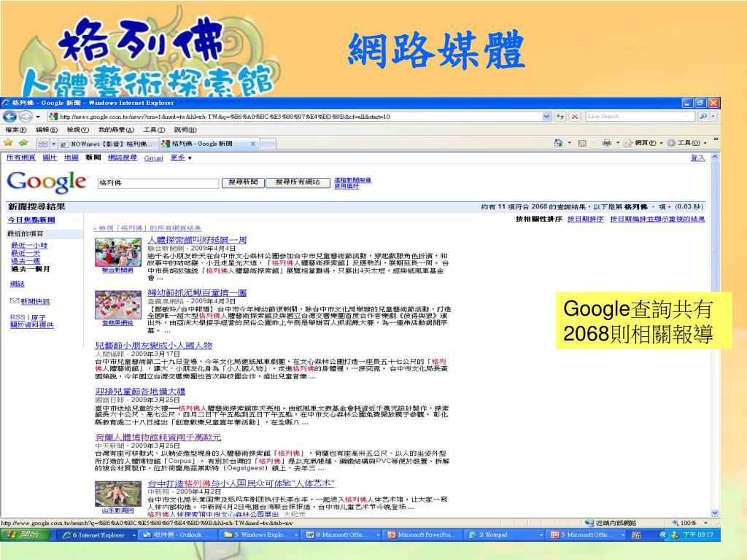Open the 編輯(E) menu
Screen dimensions: 747x560
(46, 130)
